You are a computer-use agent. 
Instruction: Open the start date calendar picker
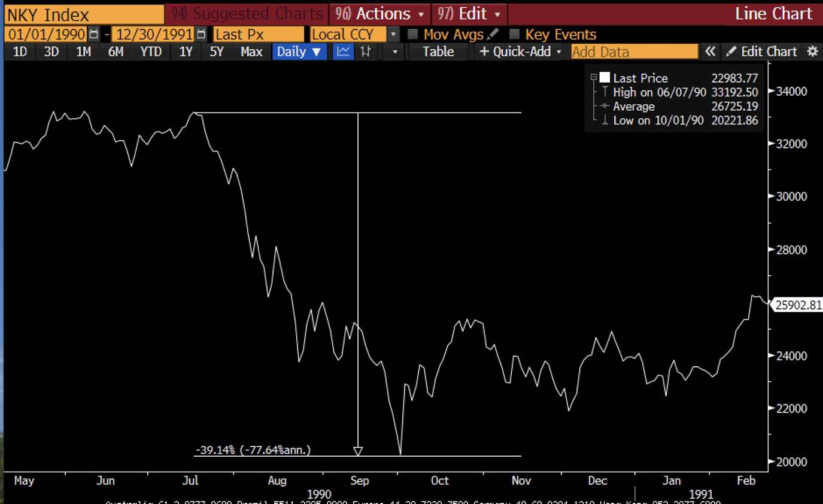pyautogui.click(x=93, y=34)
